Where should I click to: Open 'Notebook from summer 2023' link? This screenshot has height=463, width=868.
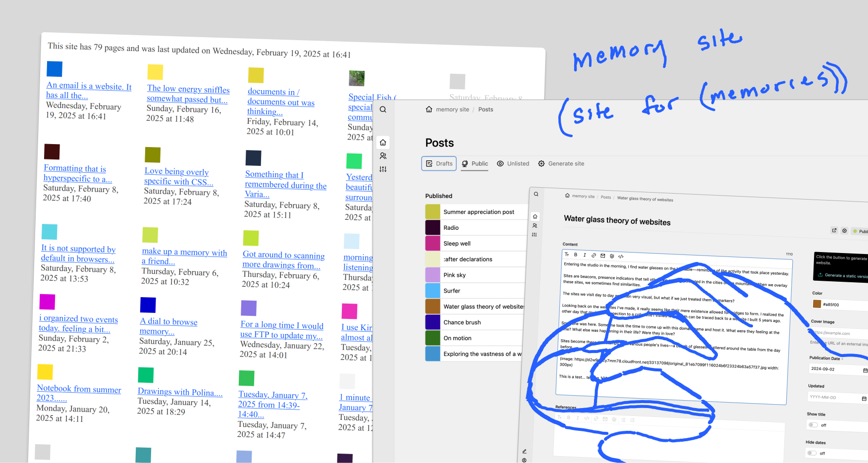(79, 393)
